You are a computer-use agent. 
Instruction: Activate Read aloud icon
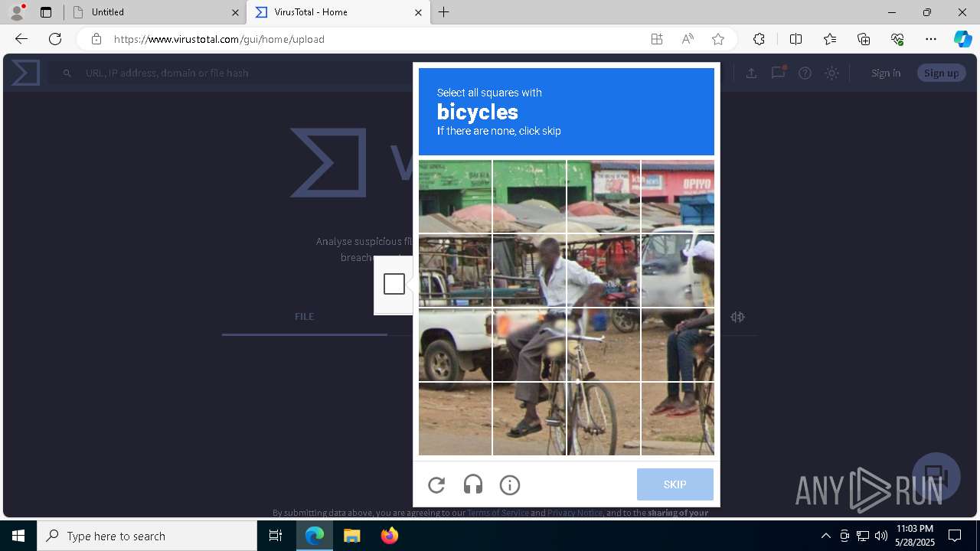point(688,39)
